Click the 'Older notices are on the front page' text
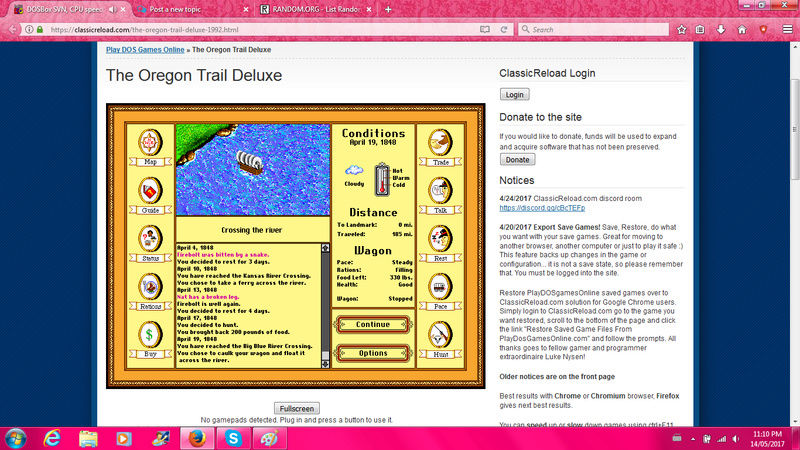The image size is (800, 450). coord(557,377)
